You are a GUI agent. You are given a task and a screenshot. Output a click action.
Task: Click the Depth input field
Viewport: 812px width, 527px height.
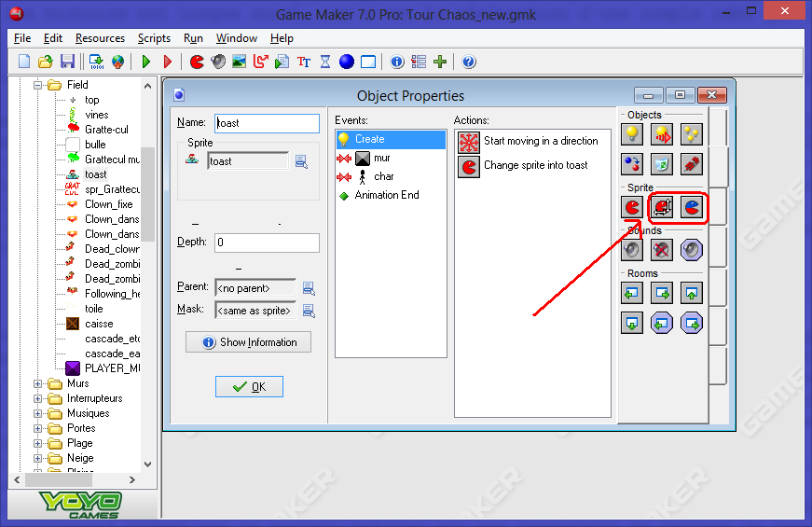coord(267,243)
